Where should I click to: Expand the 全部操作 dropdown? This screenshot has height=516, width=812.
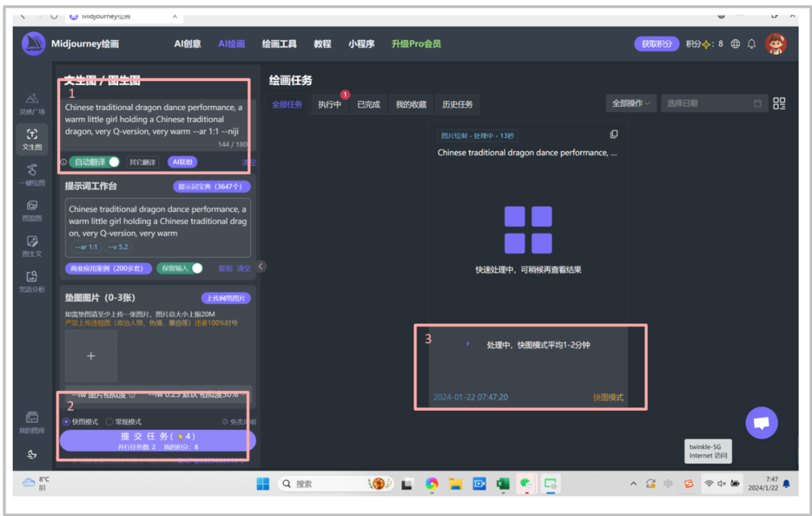click(x=631, y=104)
